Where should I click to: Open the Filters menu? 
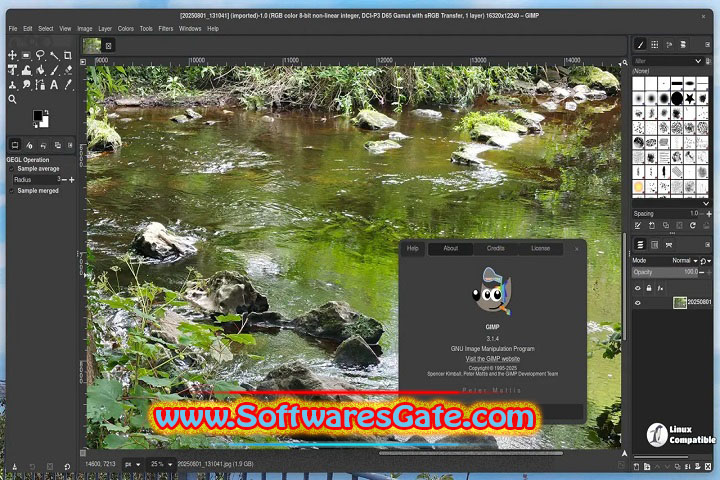click(166, 28)
